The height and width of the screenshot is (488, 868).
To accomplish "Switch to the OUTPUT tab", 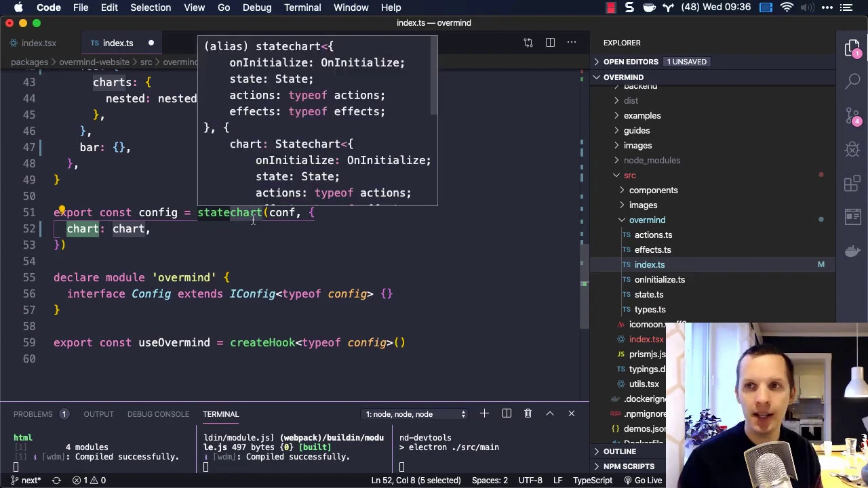I will [x=98, y=414].
